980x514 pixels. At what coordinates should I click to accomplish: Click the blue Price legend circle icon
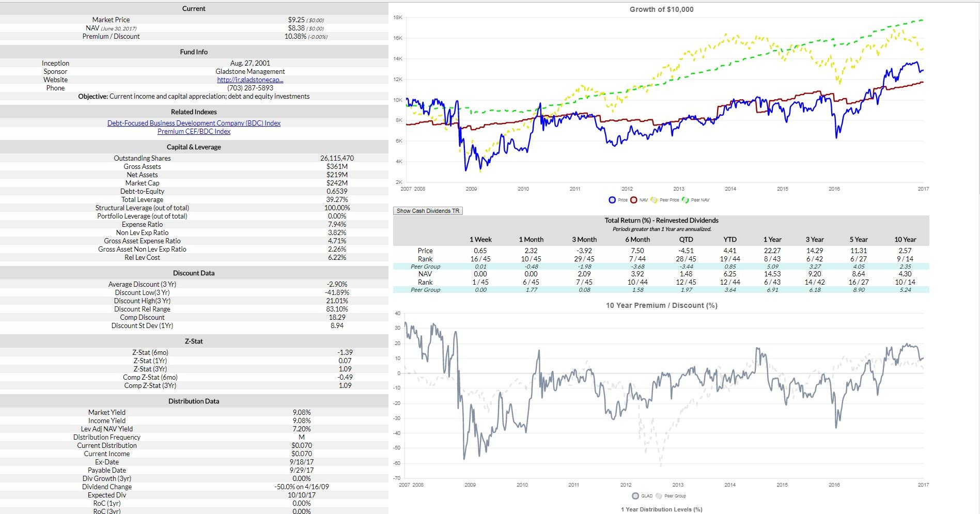[612, 200]
